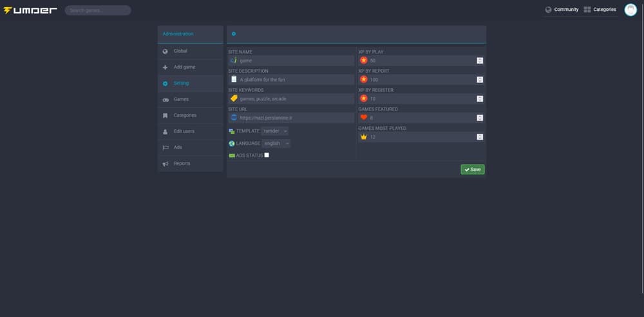Image resolution: width=644 pixels, height=317 pixels.
Task: Click the Categories grid icon in the header
Action: [x=587, y=10]
